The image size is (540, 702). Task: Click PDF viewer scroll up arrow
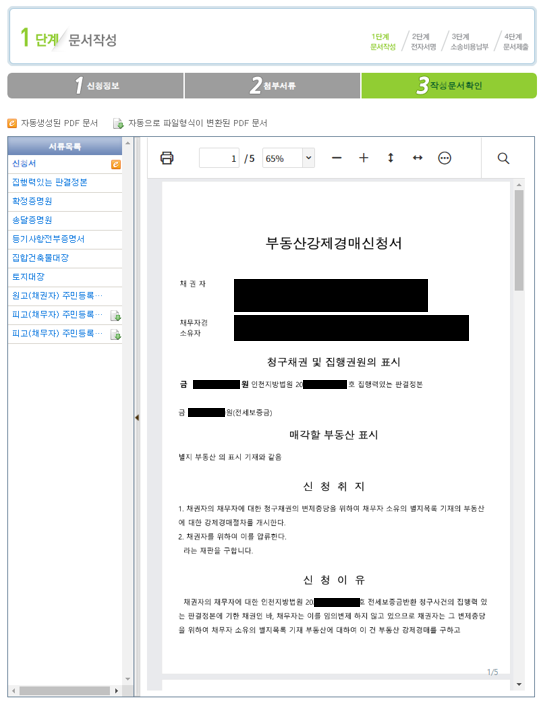[519, 184]
